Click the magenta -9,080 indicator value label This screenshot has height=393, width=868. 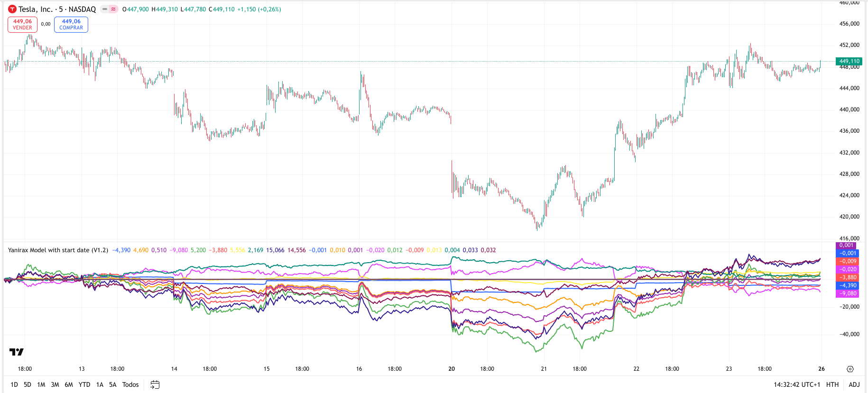[848, 293]
